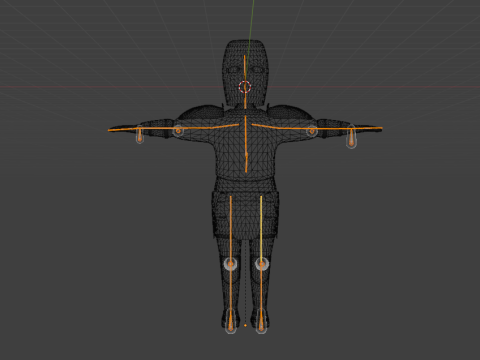Viewport: 480px width, 360px height.
Task: Select the knee control on the screen-right leg
Action: point(262,264)
